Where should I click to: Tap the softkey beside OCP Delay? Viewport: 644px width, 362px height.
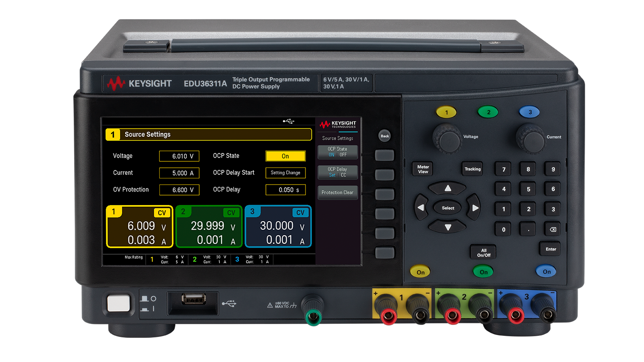coord(384,175)
